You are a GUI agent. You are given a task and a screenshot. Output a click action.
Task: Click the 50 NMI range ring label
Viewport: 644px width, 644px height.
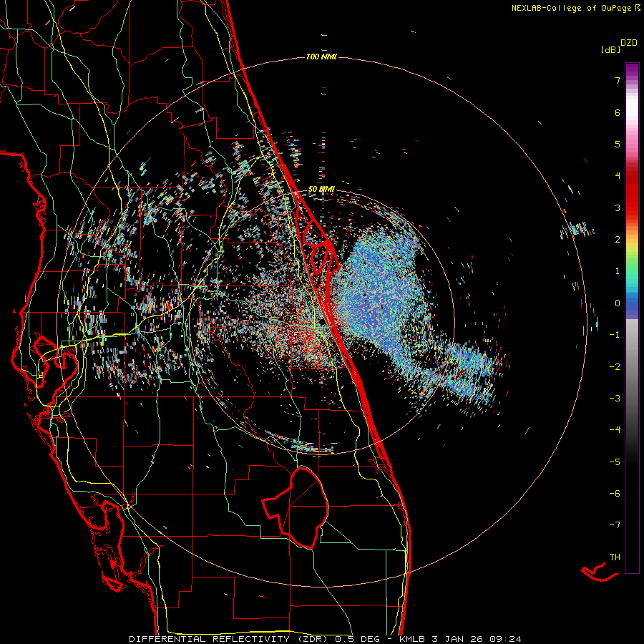tap(321, 190)
